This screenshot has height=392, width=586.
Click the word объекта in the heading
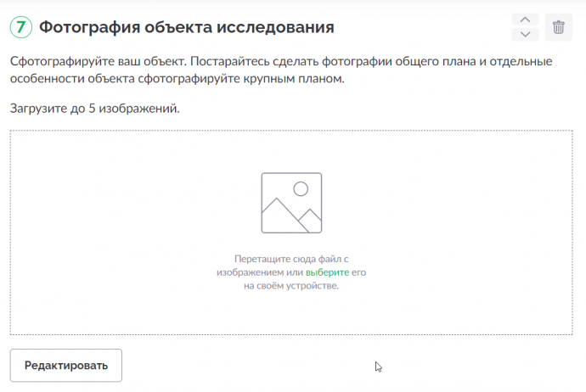[x=177, y=27]
